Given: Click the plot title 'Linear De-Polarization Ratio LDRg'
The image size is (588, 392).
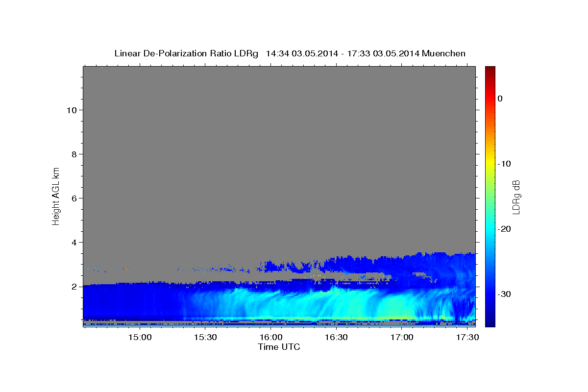Looking at the screenshot, I should pyautogui.click(x=186, y=53).
